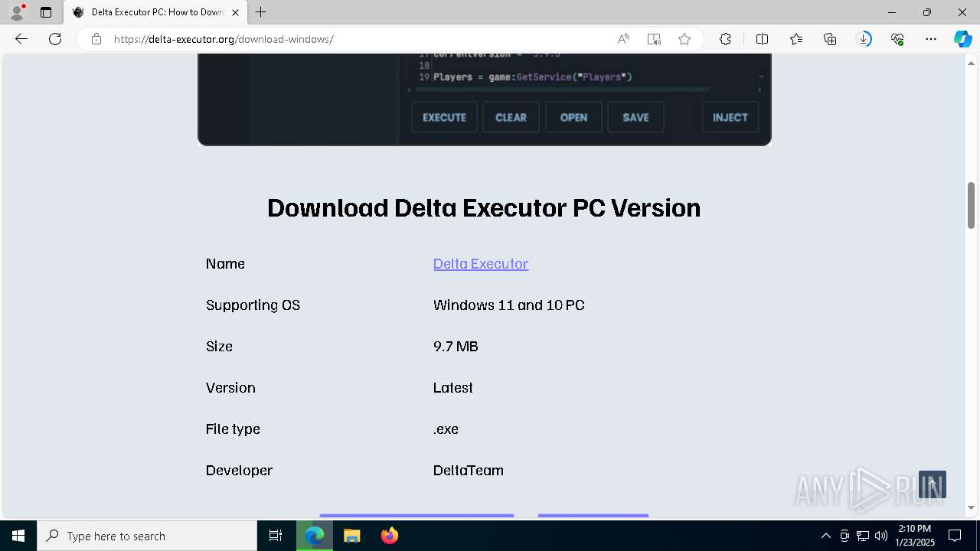Viewport: 980px width, 551px height.
Task: Click the scrollbar down arrow
Action: (972, 507)
